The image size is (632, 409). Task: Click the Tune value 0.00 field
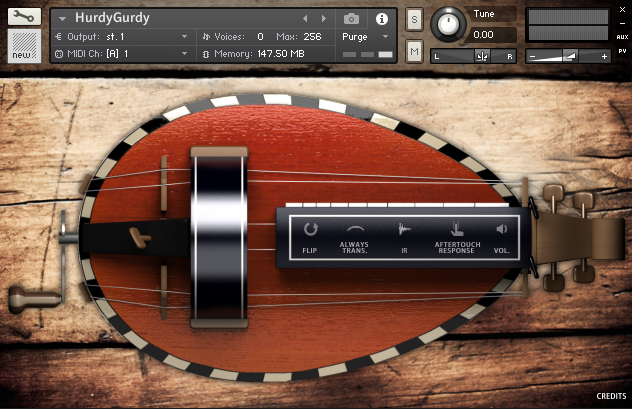pyautogui.click(x=491, y=35)
